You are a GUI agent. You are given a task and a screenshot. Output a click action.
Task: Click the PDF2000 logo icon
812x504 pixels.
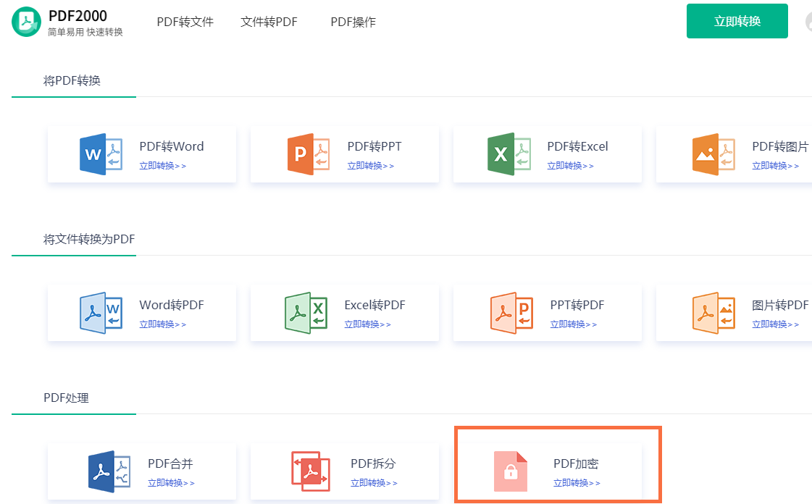pyautogui.click(x=26, y=22)
